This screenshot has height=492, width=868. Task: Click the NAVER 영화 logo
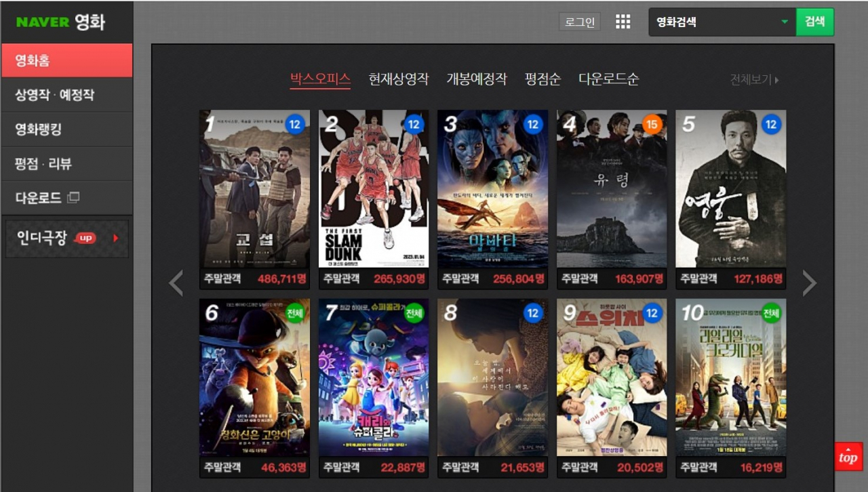tap(61, 22)
